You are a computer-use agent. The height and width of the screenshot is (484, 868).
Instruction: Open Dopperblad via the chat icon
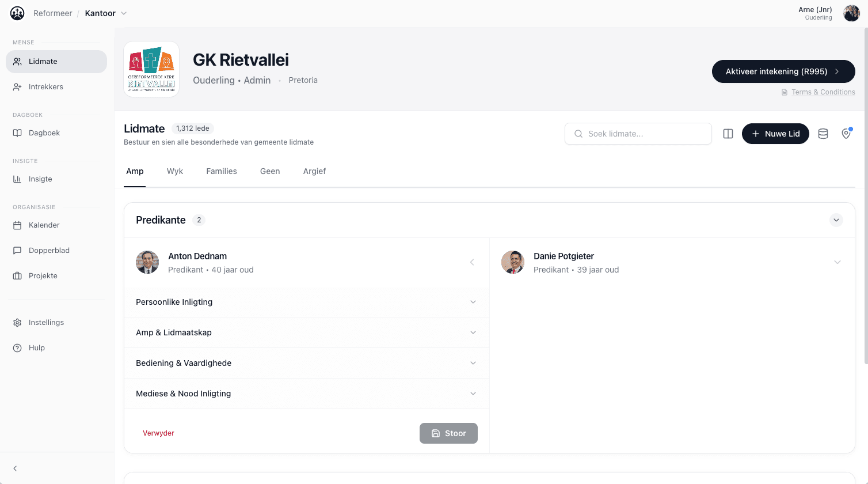pos(17,250)
